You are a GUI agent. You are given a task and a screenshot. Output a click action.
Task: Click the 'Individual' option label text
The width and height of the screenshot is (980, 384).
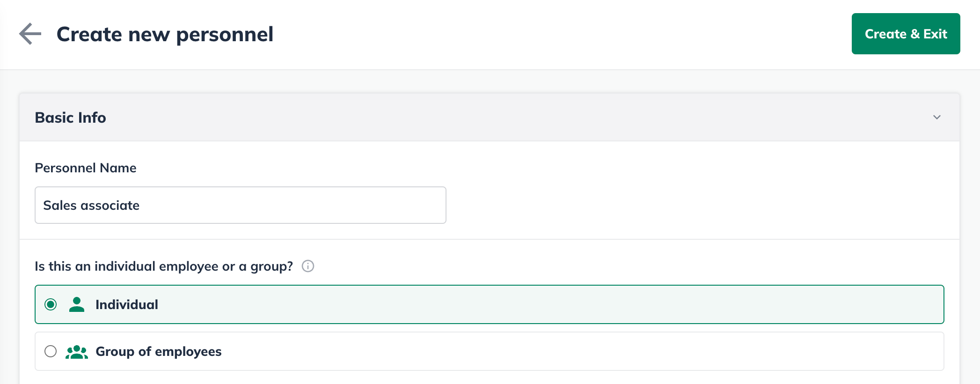[x=127, y=305]
